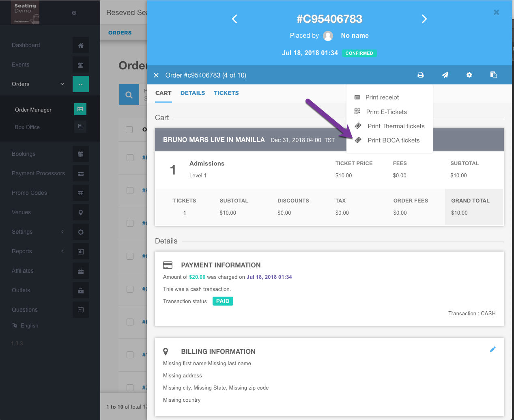Switch to the CART tab
This screenshot has height=420, width=514.
pos(163,93)
